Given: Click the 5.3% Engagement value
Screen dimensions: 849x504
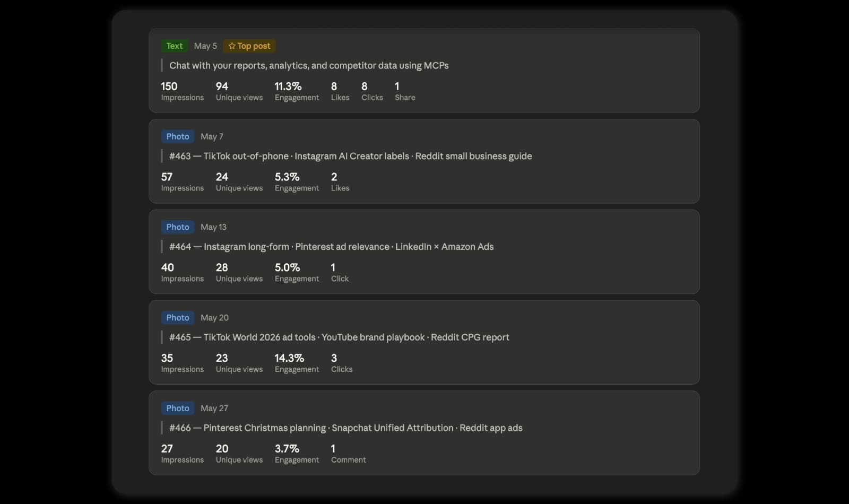Looking at the screenshot, I should (x=287, y=177).
